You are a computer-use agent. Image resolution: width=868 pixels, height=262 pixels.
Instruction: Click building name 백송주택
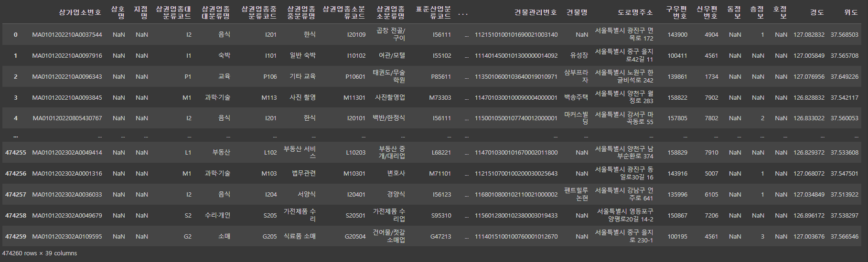(576, 97)
